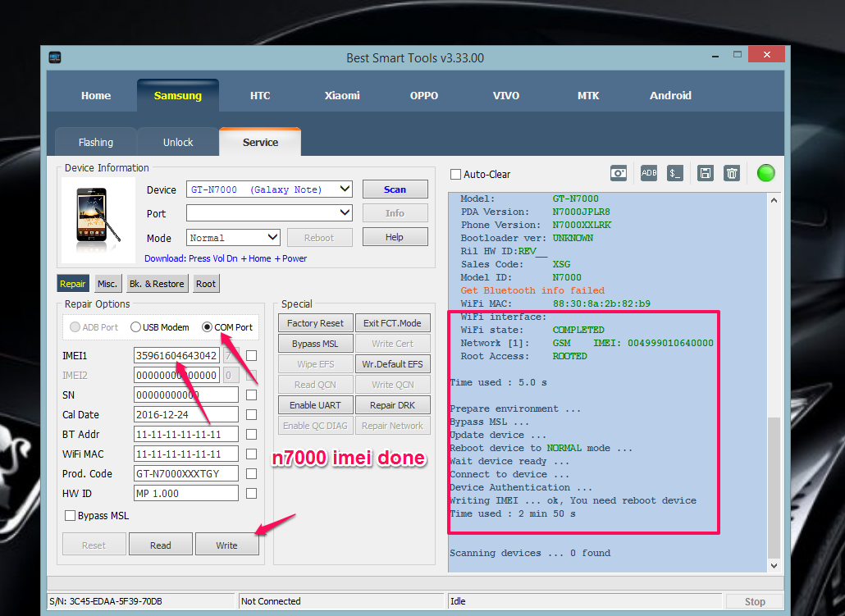Screen dimensions: 845x616
Task: Clear log with trash icon
Action: (731, 173)
